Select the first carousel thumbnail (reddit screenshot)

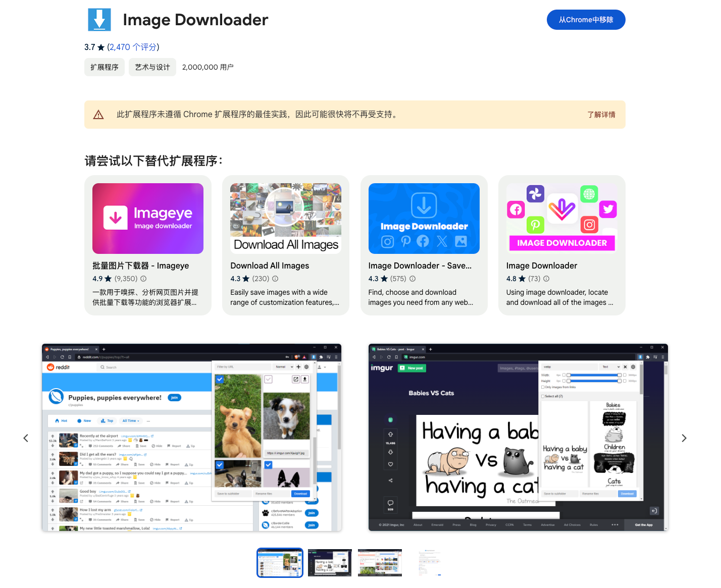coord(280,563)
